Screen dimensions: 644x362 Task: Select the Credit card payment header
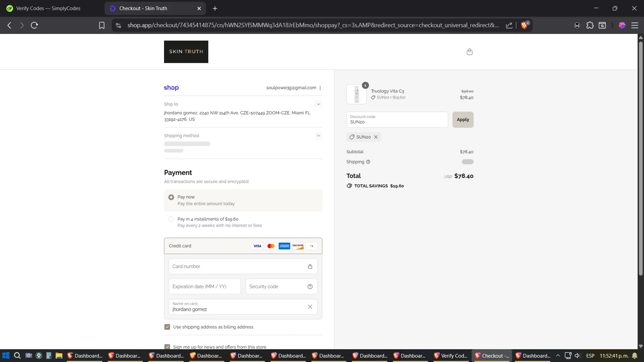[243, 246]
